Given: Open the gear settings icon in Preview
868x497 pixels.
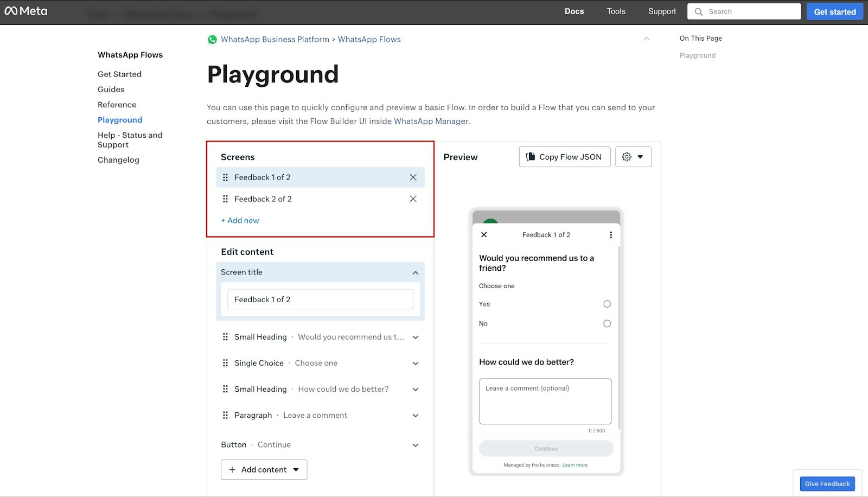Looking at the screenshot, I should [x=627, y=157].
